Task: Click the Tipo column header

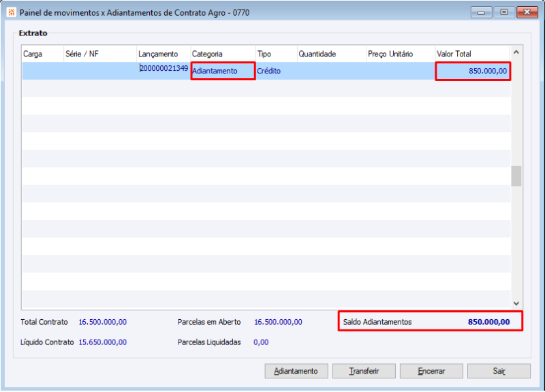Action: 277,54
